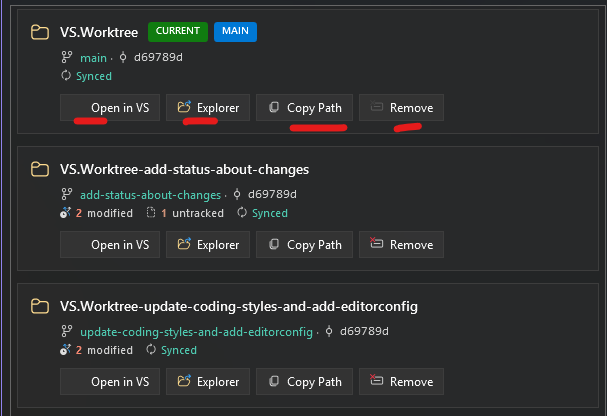Click folder icon of VS.Worktree-update-coding-styles-and-add-editorconfig
The height and width of the screenshot is (416, 607).
[x=40, y=306]
